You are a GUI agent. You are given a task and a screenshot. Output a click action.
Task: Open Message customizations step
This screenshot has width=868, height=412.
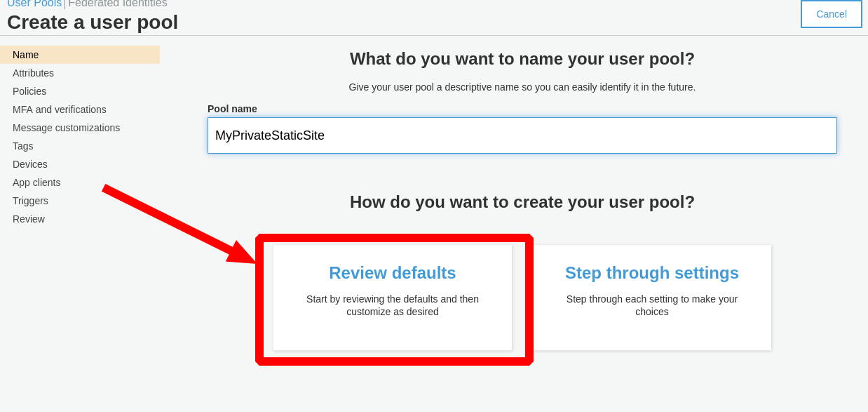[x=66, y=128]
